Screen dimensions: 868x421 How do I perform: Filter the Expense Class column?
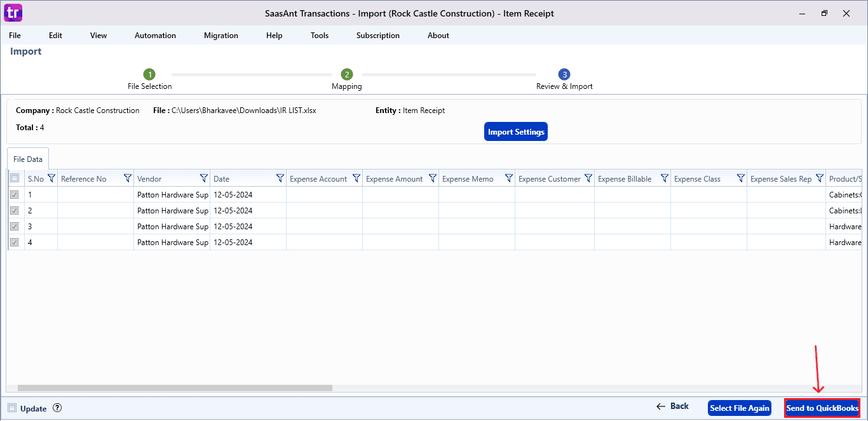pyautogui.click(x=740, y=178)
